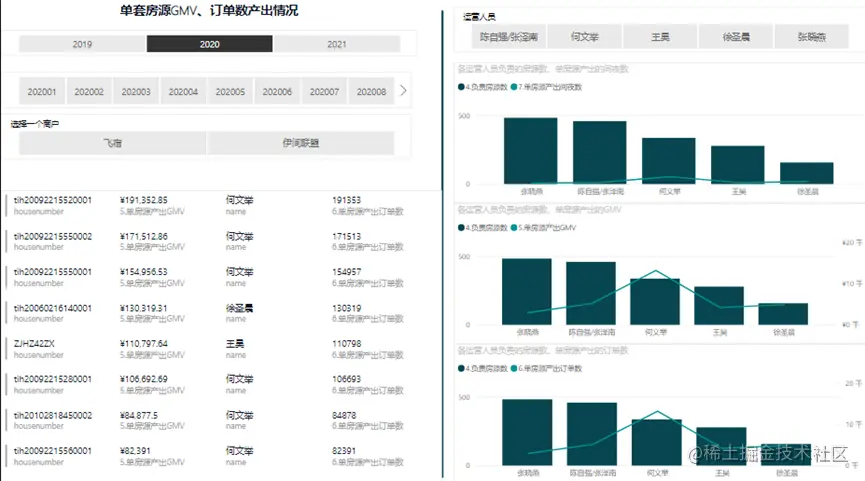Click order count 191353
Screen dimensions: 865x481
click(x=346, y=200)
